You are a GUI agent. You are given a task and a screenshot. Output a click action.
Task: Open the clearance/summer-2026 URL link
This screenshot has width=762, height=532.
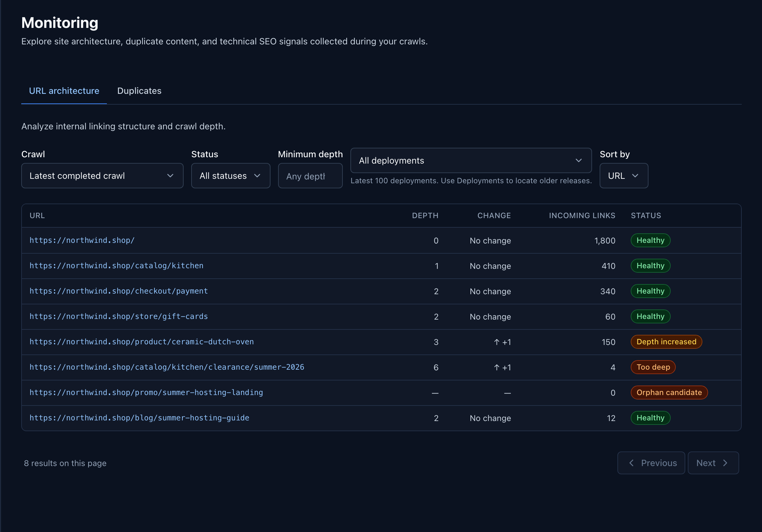(167, 367)
